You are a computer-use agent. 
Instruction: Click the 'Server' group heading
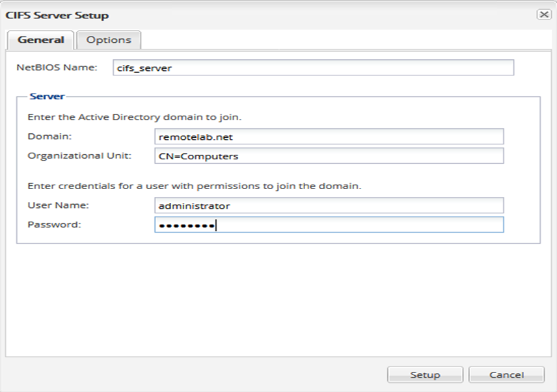(x=47, y=96)
